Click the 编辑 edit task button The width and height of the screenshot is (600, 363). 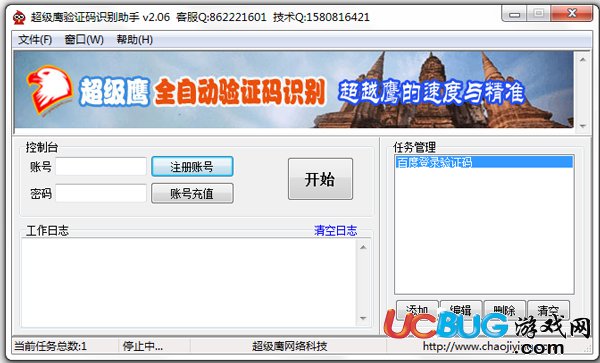(x=461, y=309)
